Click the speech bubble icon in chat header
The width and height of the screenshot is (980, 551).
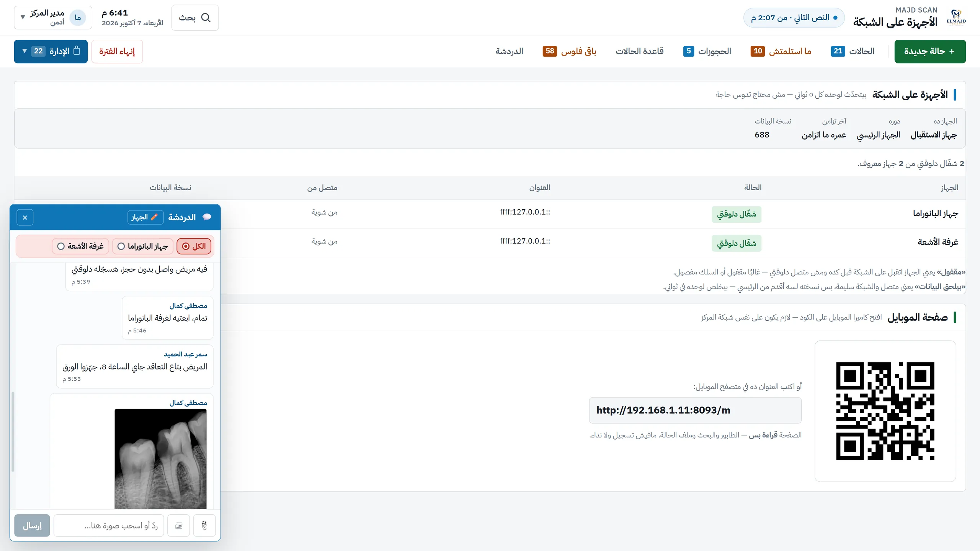[x=207, y=217]
